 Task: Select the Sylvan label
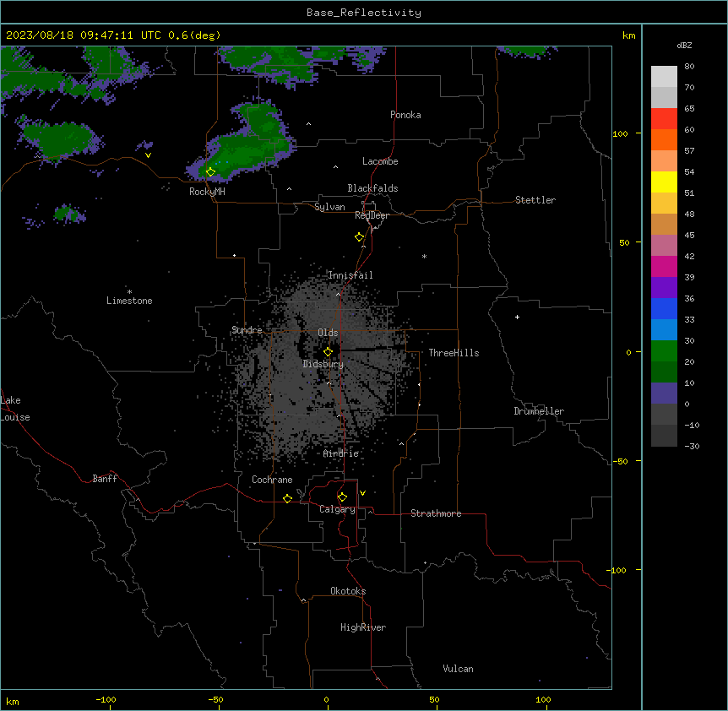[x=329, y=207]
